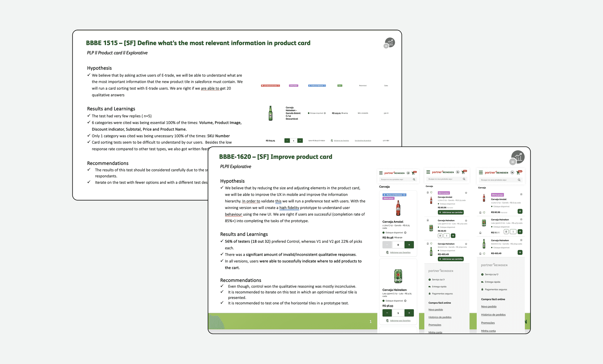603x364 pixels.
Task: Click green Novo badge on BBBE 1515 slide
Action: (x=340, y=86)
